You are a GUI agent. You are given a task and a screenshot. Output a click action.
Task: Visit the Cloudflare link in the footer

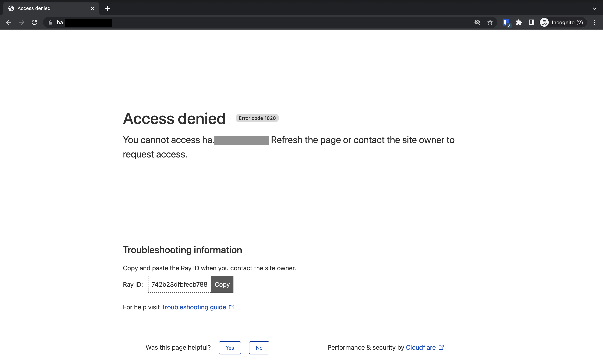[x=421, y=347]
